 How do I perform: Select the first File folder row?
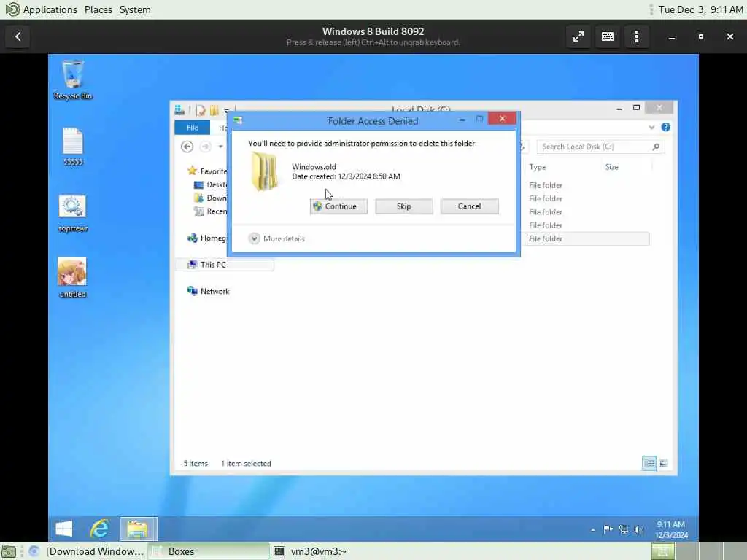[x=588, y=185]
